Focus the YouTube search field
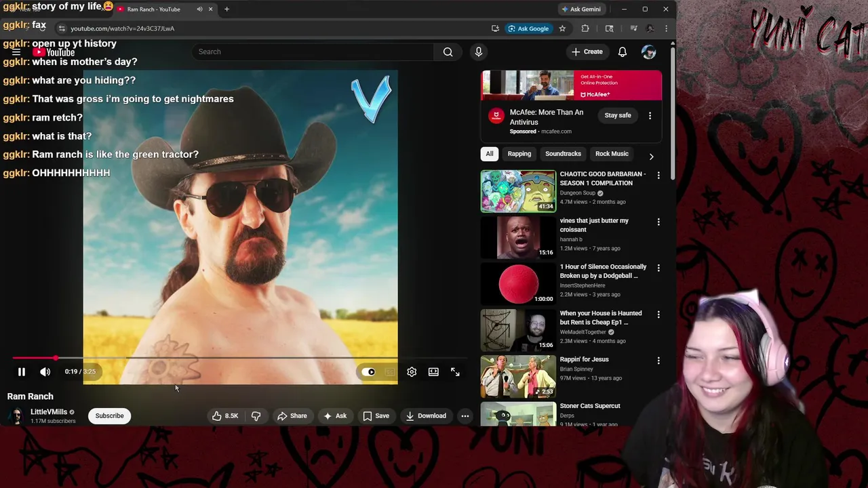This screenshot has width=868, height=488. point(313,52)
